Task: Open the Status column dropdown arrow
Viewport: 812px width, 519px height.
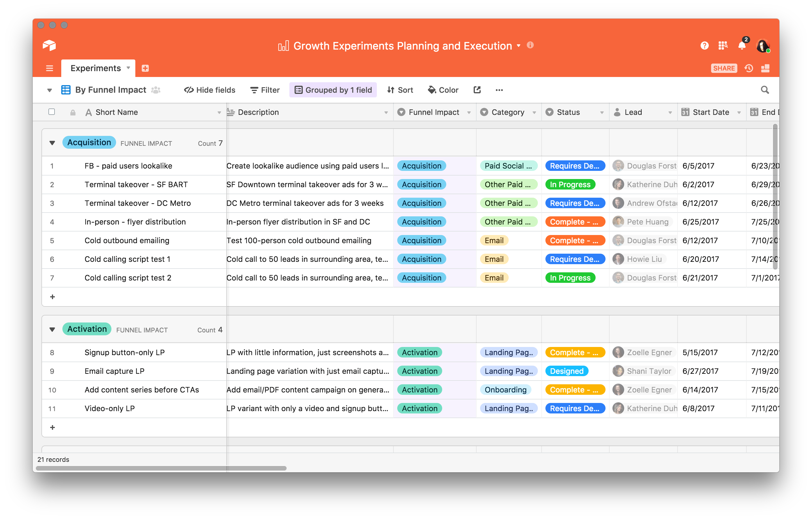Action: [x=602, y=113]
